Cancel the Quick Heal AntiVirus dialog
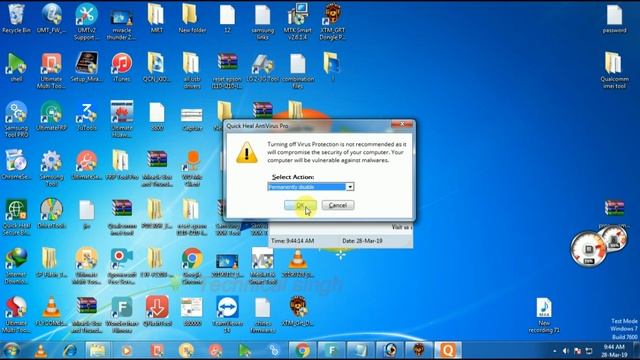 (338, 205)
